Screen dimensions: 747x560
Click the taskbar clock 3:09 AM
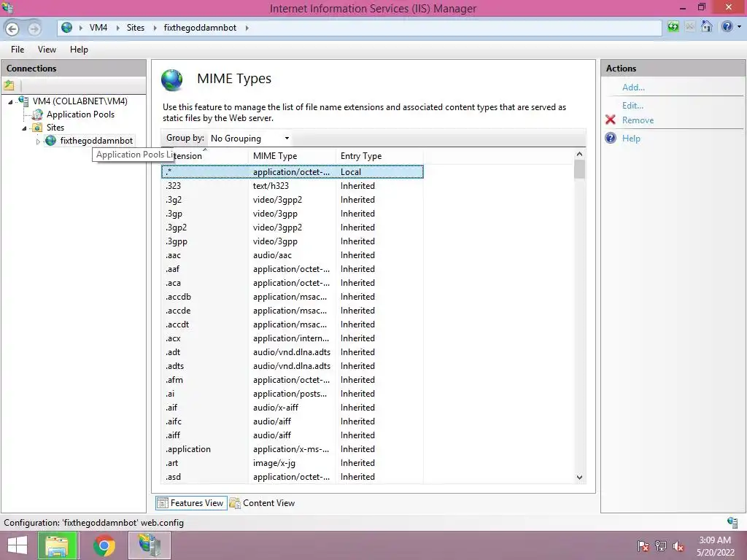715,540
